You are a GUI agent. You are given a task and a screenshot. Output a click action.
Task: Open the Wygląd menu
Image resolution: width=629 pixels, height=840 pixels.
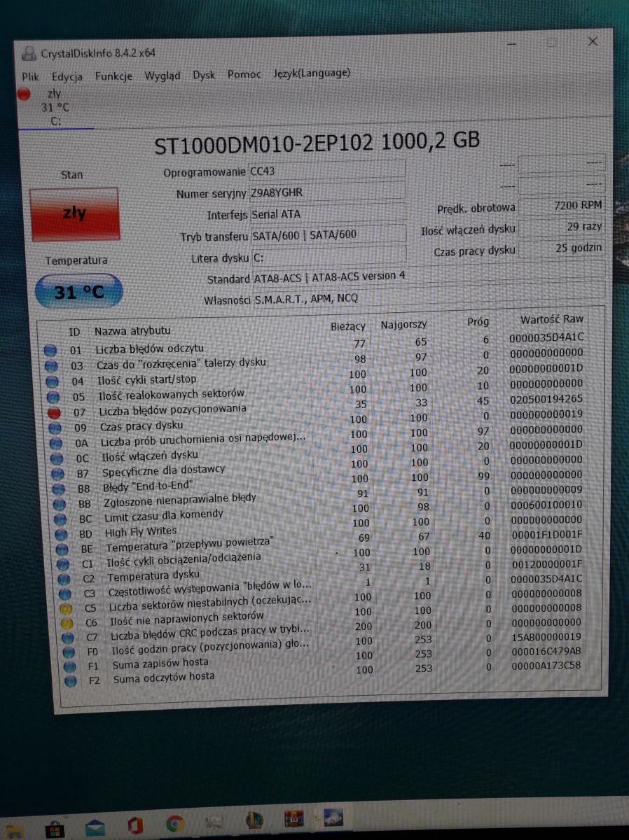tap(163, 76)
